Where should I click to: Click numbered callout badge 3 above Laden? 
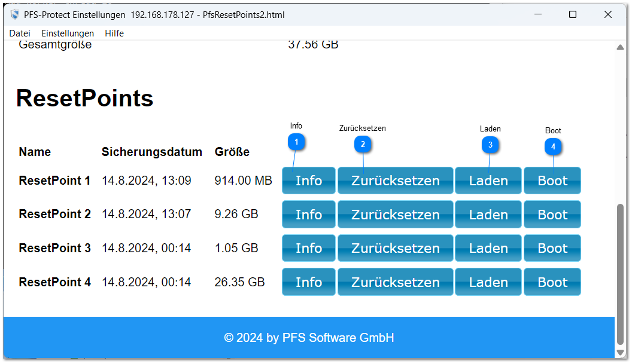[490, 144]
